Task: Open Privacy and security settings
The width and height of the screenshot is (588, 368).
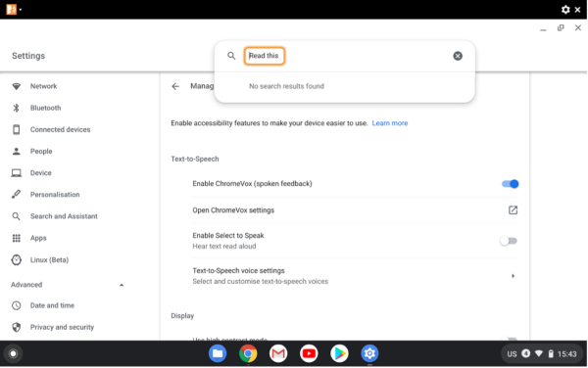Action: [62, 327]
